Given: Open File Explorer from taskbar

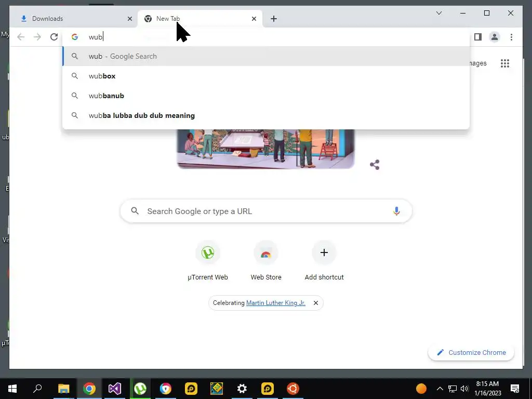Looking at the screenshot, I should click(x=63, y=389).
